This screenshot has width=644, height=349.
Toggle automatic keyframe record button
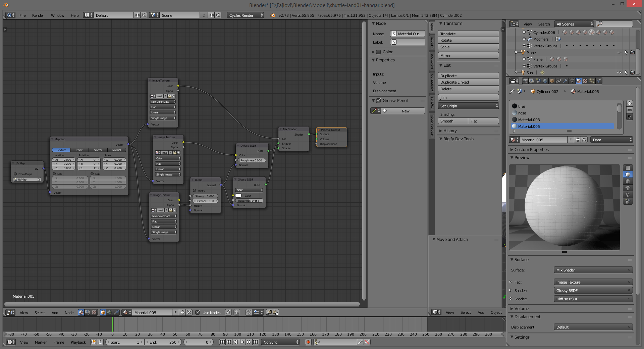(308, 342)
